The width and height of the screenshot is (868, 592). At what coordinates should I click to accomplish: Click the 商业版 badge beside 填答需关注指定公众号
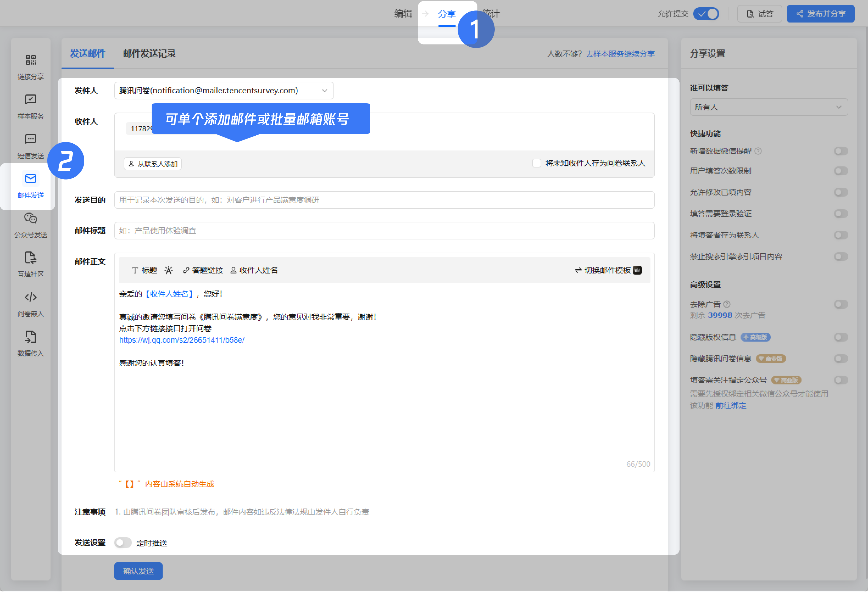786,380
